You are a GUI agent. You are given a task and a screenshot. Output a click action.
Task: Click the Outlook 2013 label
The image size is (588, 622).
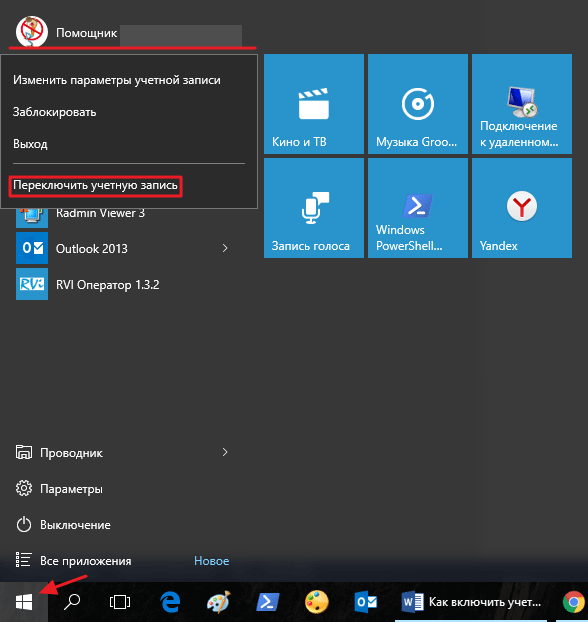(92, 249)
